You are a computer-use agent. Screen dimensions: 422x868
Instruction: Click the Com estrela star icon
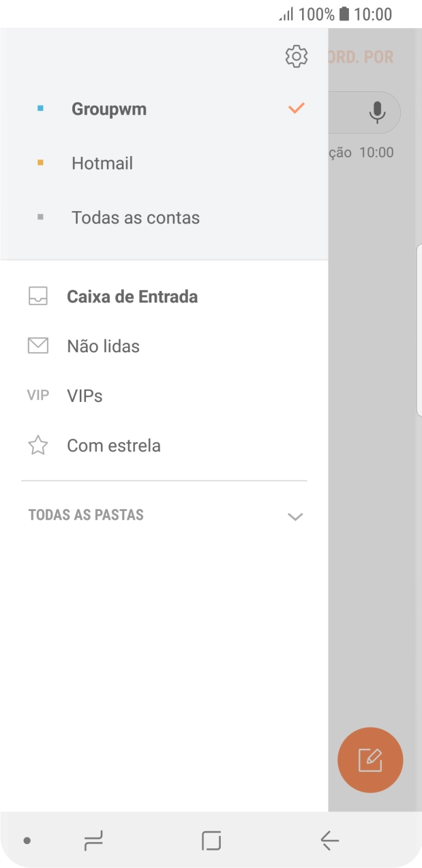38,445
